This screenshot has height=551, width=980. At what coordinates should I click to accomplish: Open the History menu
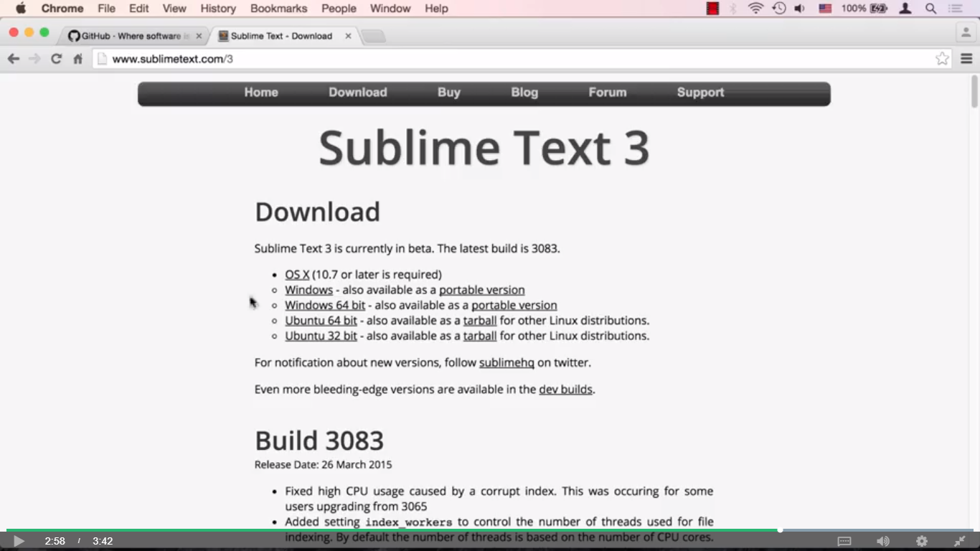tap(218, 9)
